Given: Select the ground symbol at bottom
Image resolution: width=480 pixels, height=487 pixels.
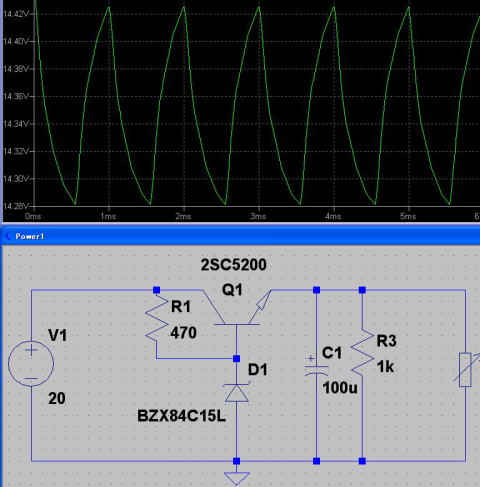Looking at the screenshot, I should (x=237, y=477).
